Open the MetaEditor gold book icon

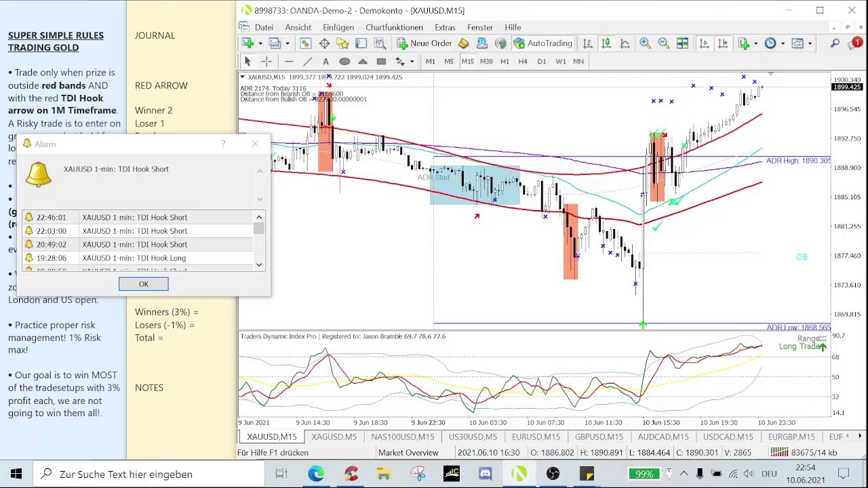pyautogui.click(x=464, y=43)
